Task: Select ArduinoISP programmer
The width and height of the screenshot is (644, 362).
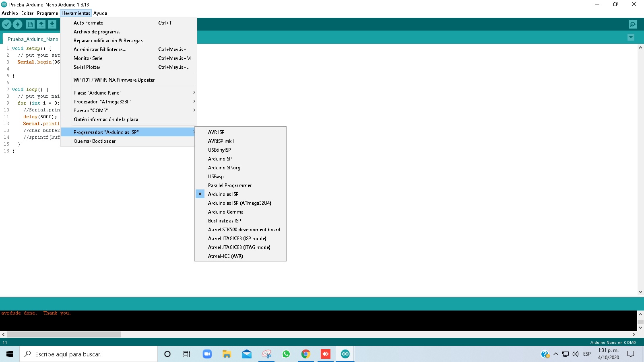Action: [240, 159]
